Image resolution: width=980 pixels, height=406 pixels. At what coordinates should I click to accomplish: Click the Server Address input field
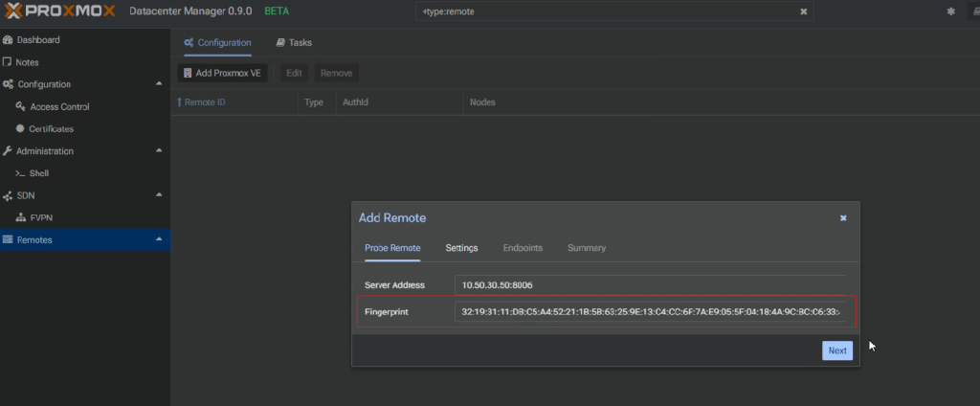[x=651, y=284]
